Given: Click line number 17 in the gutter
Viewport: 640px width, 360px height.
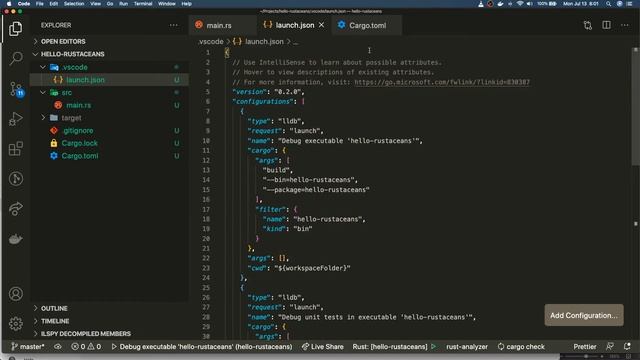Looking at the screenshot, I should (x=206, y=209).
